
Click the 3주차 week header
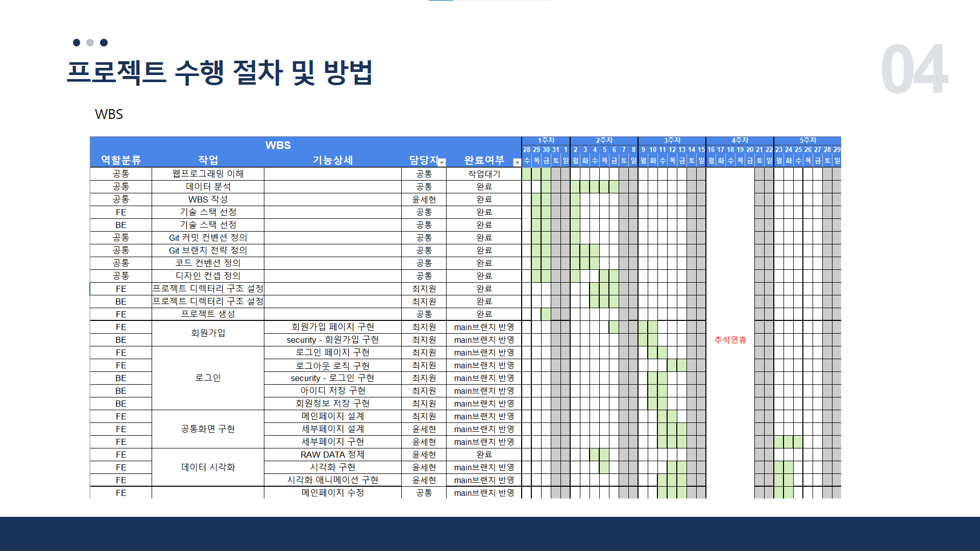(x=672, y=140)
